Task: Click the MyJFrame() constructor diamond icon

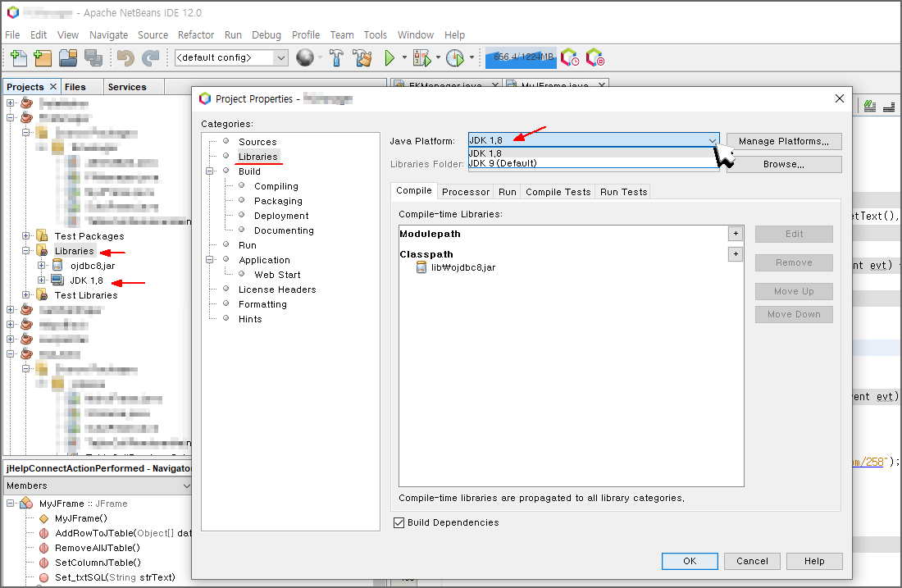Action: [43, 518]
